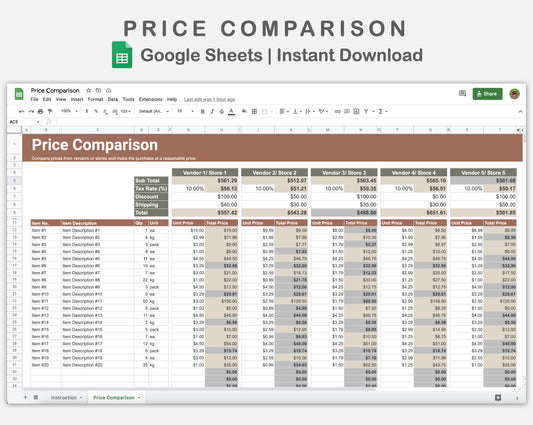Open horizontal align dropdown
Image resolution: width=533 pixels, height=425 pixels.
284,111
